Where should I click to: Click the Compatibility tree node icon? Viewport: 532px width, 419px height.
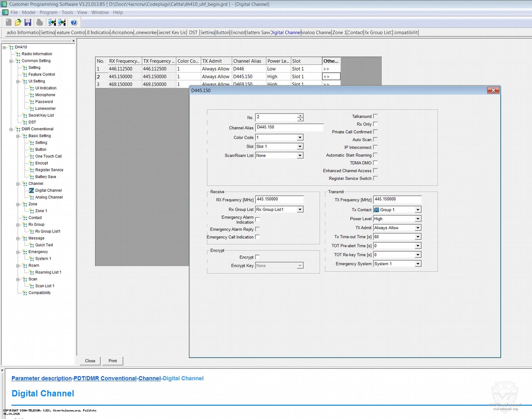pos(25,293)
